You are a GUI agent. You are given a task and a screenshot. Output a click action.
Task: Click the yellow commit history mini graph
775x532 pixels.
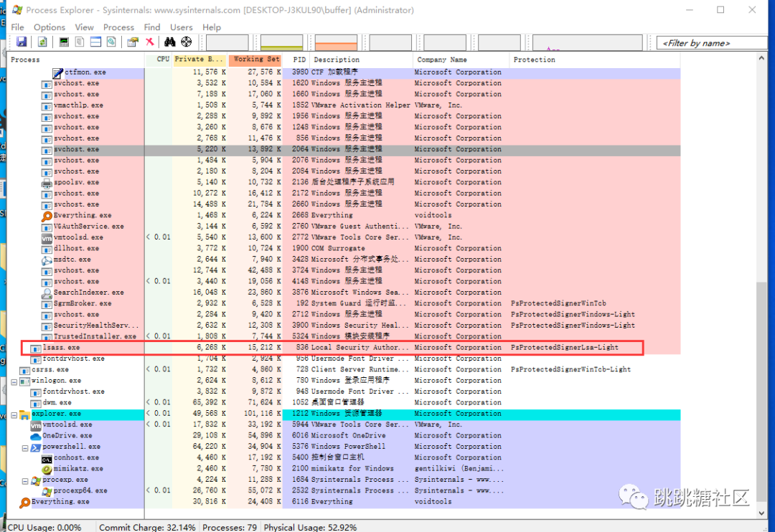click(282, 42)
